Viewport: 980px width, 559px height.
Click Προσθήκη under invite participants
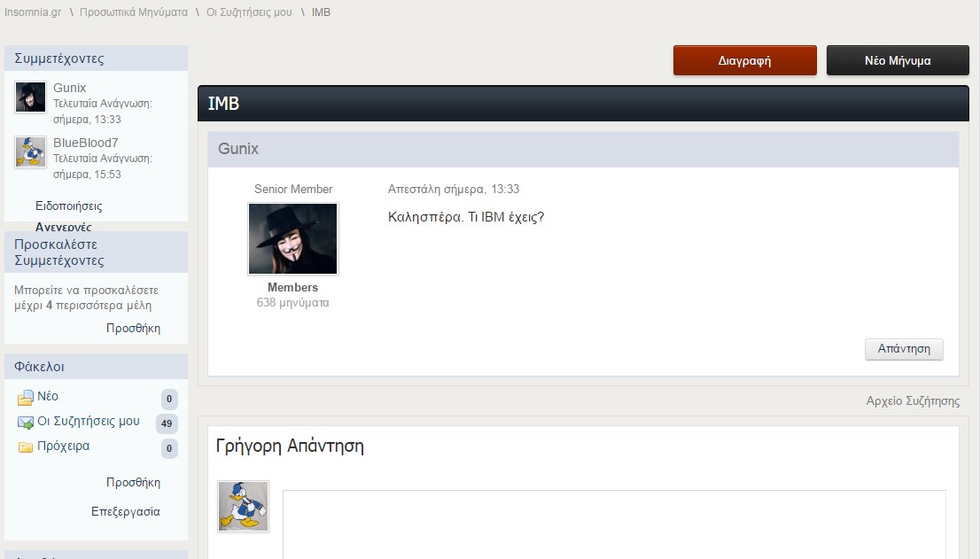133,329
